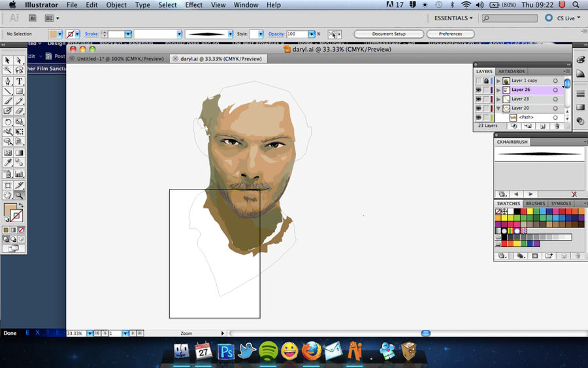
Task: Click the Document Setup button
Action: pyautogui.click(x=389, y=34)
